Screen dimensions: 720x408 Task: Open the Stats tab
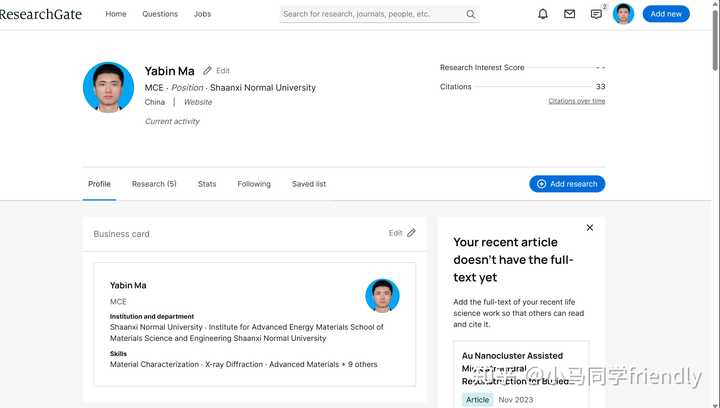point(207,184)
